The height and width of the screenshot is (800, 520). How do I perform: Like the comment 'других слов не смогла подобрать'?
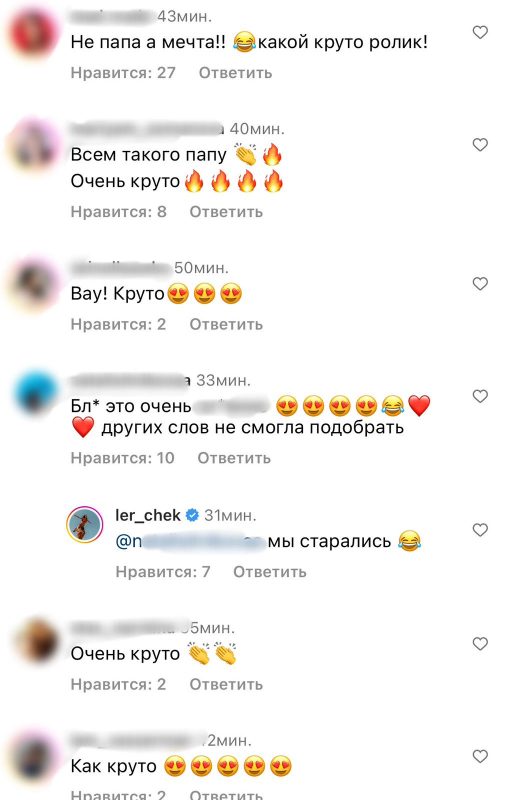[x=480, y=396]
